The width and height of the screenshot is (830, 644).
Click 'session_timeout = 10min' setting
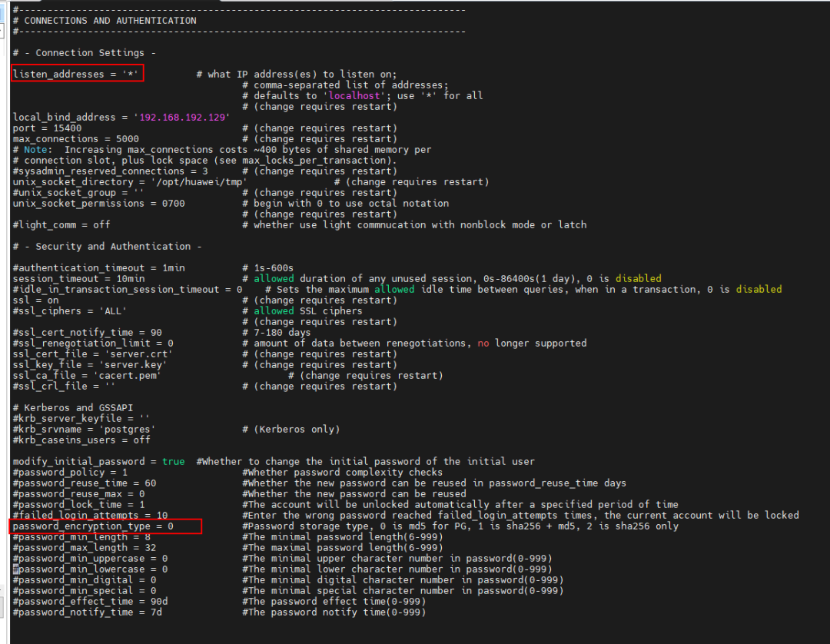click(x=78, y=279)
